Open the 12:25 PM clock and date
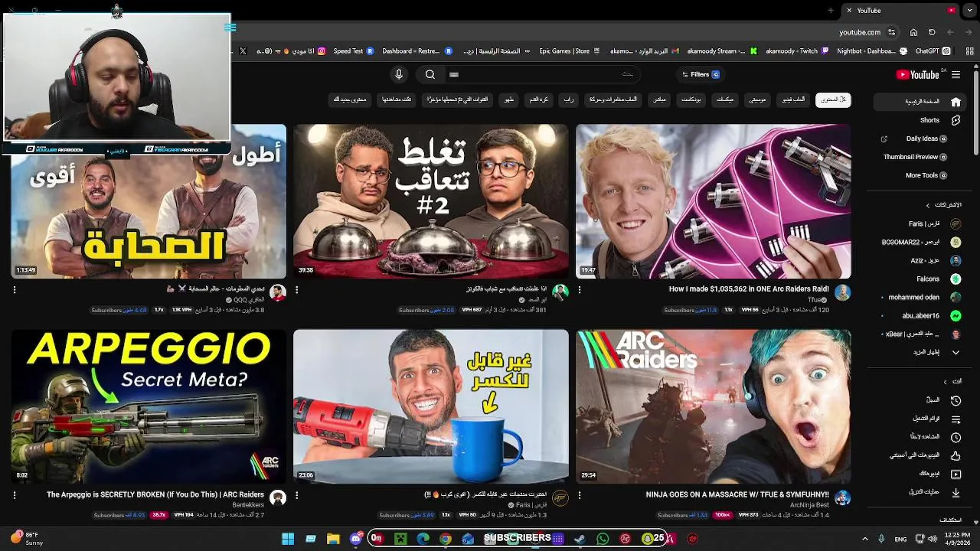Image resolution: width=980 pixels, height=551 pixels. (957, 539)
